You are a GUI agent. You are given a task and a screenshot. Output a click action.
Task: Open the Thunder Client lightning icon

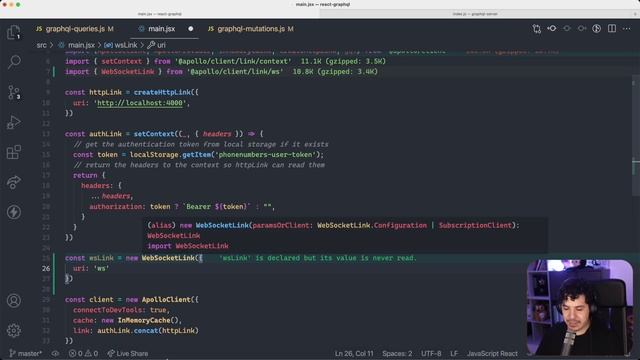pos(13,212)
